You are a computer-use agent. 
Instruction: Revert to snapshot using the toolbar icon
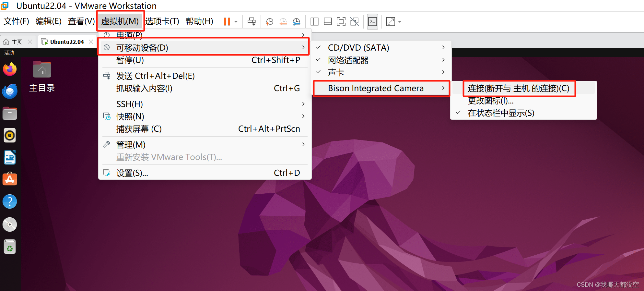(x=283, y=22)
